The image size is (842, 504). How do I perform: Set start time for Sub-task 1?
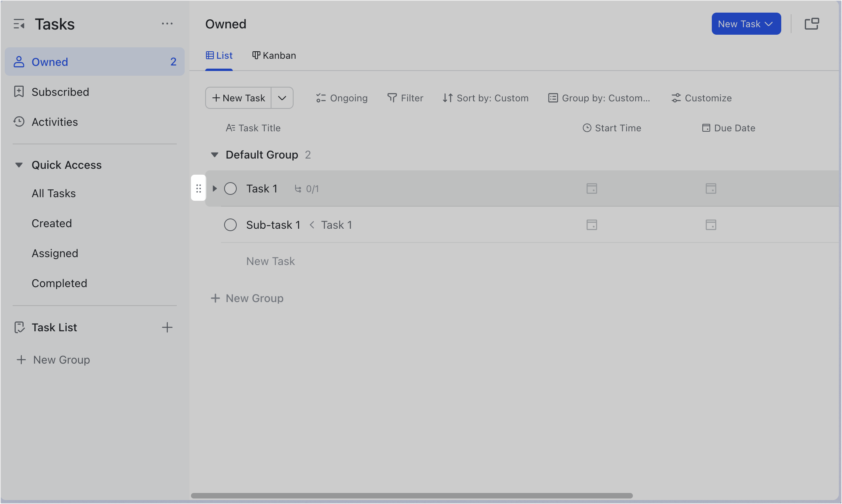coord(592,225)
